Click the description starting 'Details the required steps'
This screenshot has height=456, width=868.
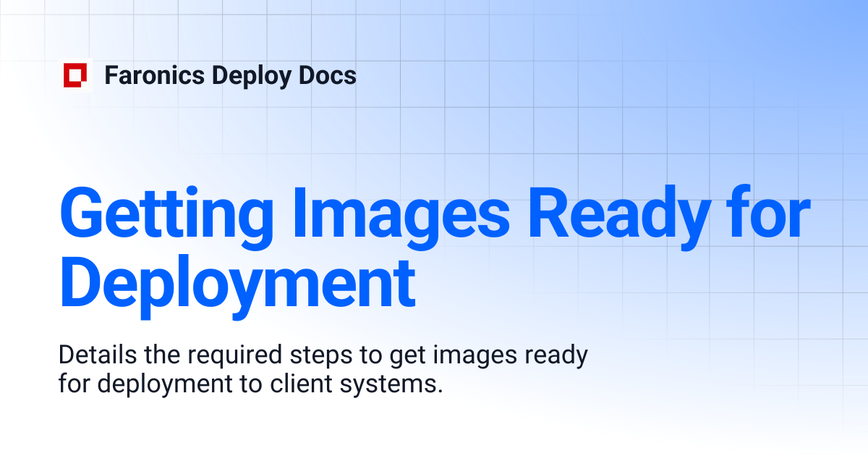323,370
